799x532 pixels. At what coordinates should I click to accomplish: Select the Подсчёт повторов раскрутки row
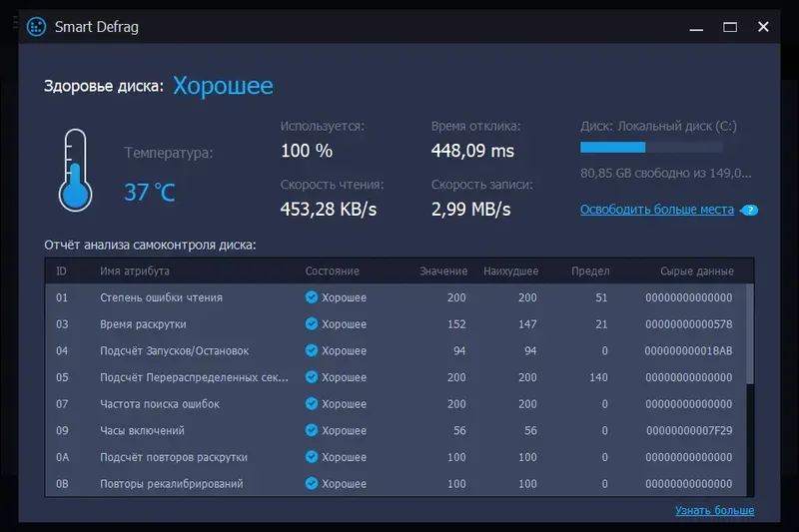pyautogui.click(x=174, y=457)
